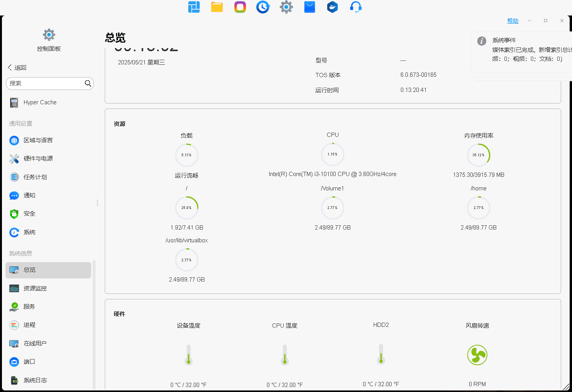Select 系统日志 in sidebar
Image resolution: width=572 pixels, height=392 pixels.
tap(35, 380)
